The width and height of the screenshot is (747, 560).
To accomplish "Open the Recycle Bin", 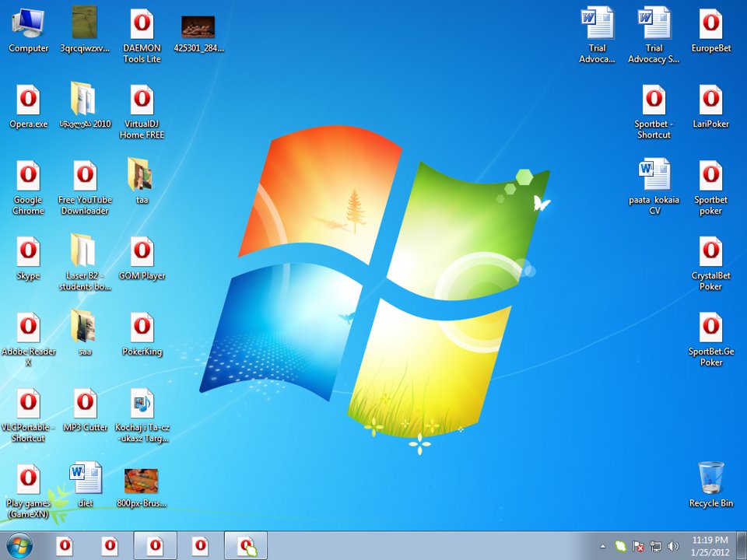I will click(x=710, y=478).
